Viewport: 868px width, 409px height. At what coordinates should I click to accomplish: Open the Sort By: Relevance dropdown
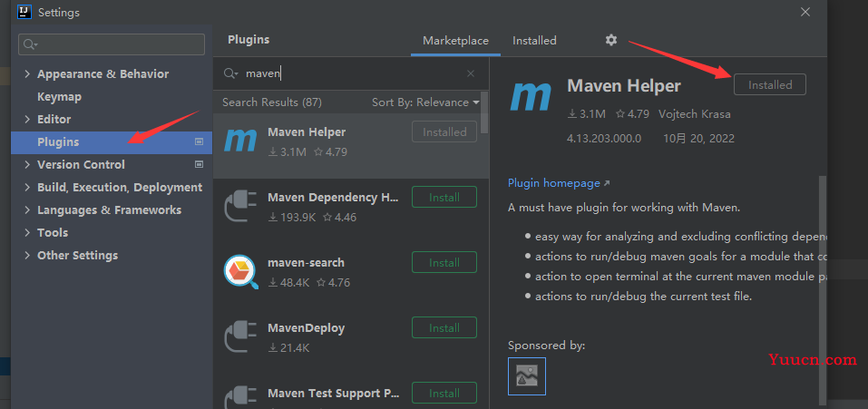[425, 102]
